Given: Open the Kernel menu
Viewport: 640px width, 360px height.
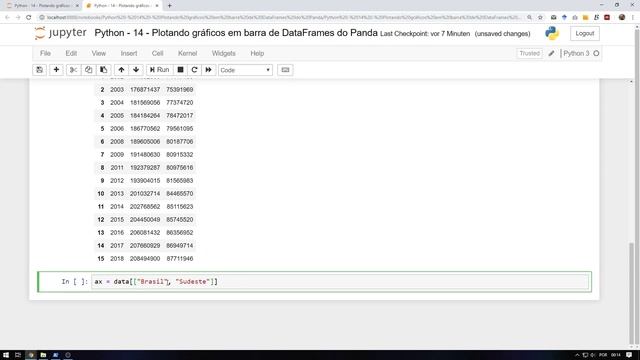Looking at the screenshot, I should (187, 53).
